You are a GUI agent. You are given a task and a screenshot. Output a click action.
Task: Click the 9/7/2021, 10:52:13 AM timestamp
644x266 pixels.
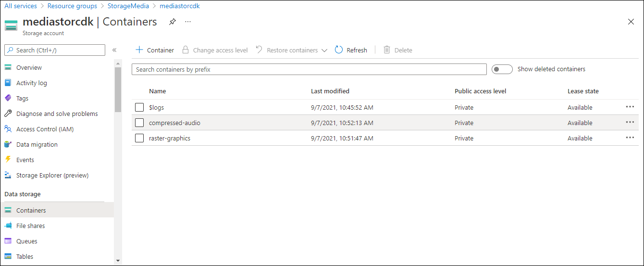tap(342, 123)
